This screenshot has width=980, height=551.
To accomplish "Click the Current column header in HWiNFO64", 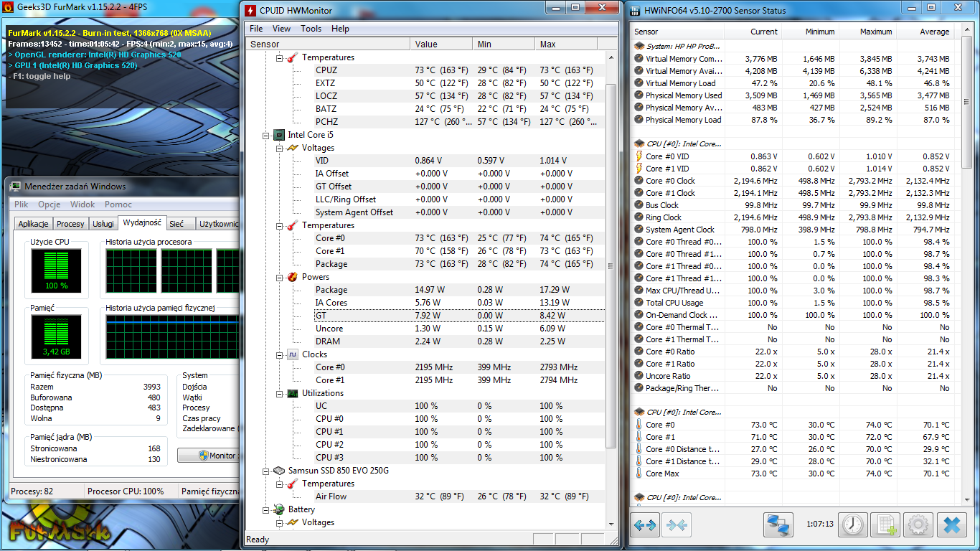I will [753, 32].
